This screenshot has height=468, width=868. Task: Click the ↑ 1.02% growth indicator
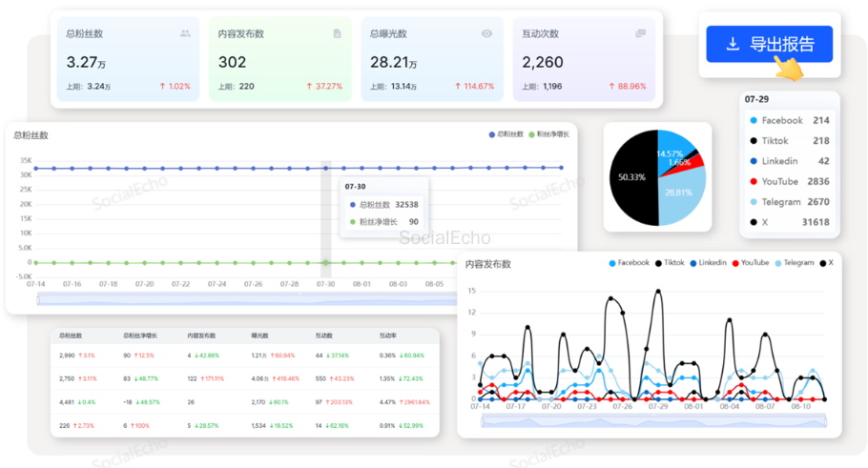click(x=175, y=87)
